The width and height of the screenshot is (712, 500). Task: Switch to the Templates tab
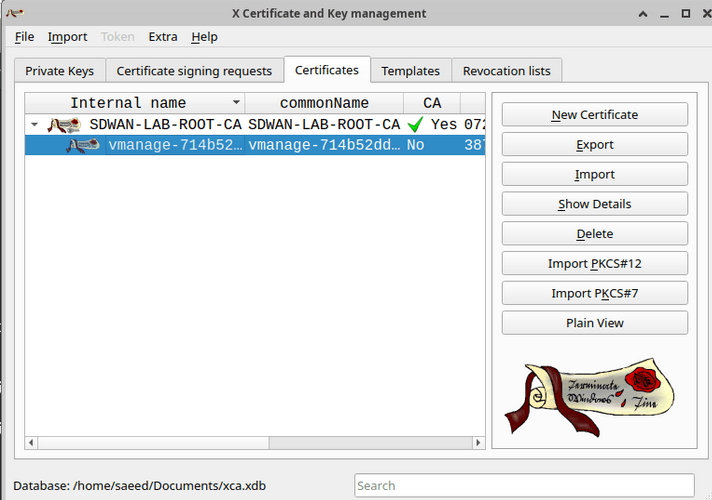[410, 71]
